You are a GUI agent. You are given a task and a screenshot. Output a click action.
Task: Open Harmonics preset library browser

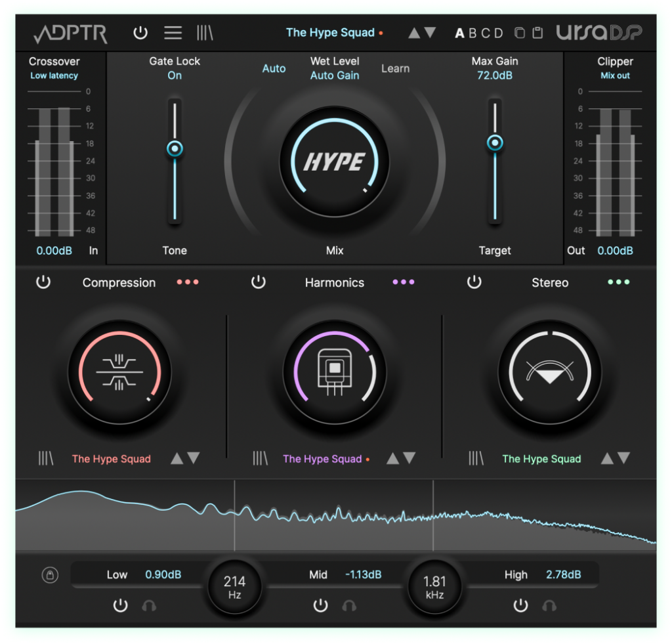[260, 458]
